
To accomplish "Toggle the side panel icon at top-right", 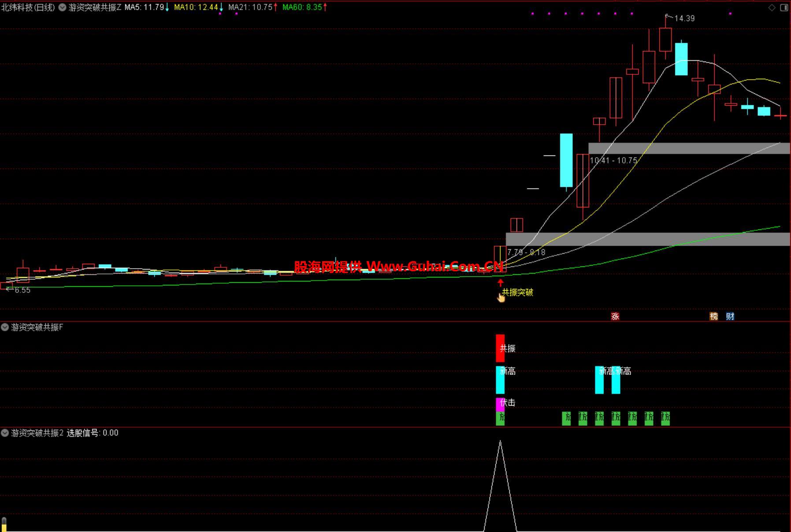I will (x=784, y=7).
